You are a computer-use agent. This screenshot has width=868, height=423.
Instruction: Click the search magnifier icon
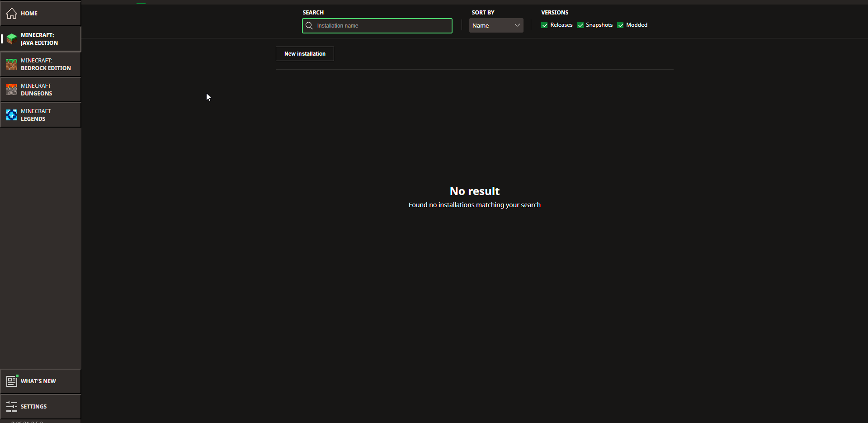tap(309, 26)
